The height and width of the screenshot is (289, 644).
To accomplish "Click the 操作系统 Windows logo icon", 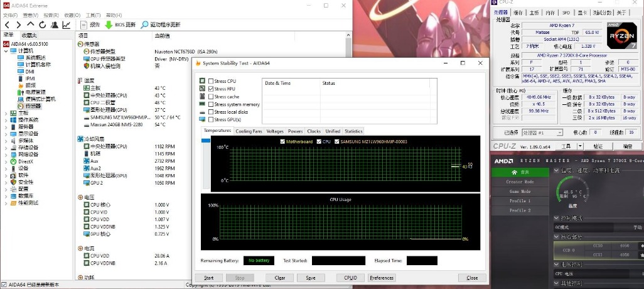I will click(x=14, y=120).
